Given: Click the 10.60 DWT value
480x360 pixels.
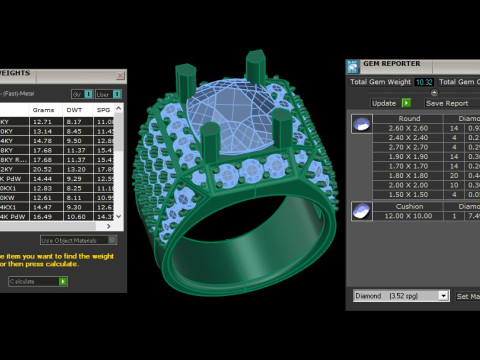Looking at the screenshot, I should click(77, 217).
